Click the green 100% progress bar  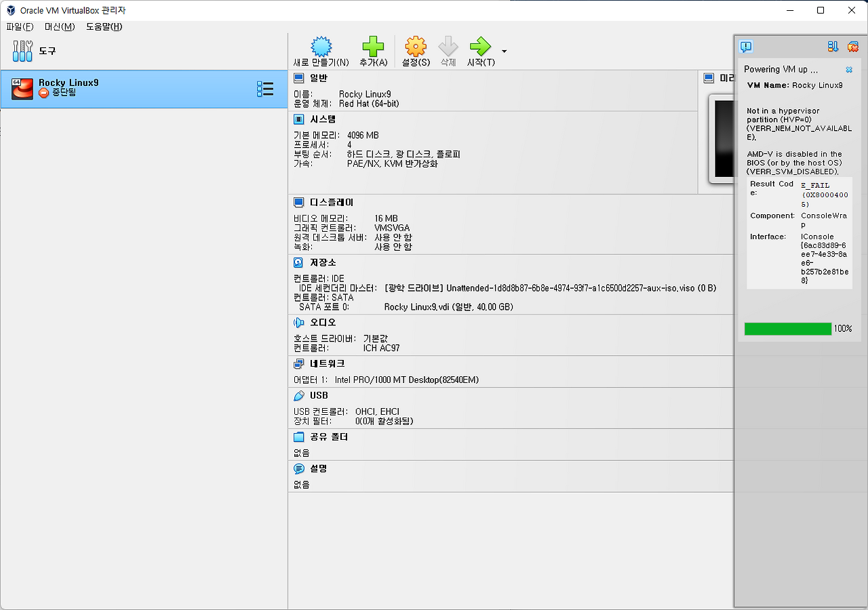pos(788,329)
